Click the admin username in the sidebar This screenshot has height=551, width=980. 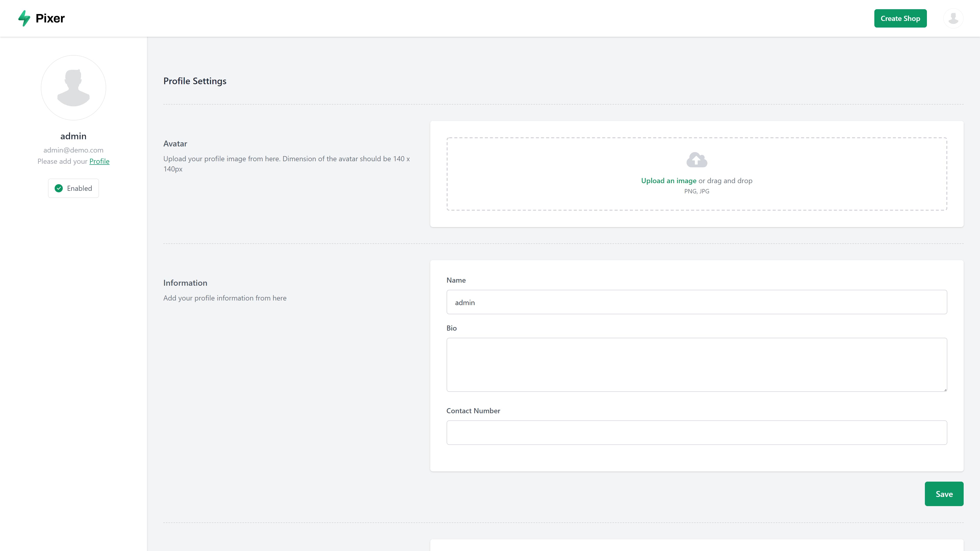tap(73, 136)
